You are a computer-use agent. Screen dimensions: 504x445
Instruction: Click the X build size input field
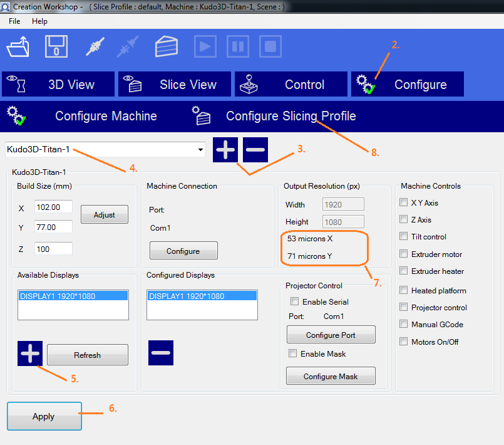click(x=53, y=207)
